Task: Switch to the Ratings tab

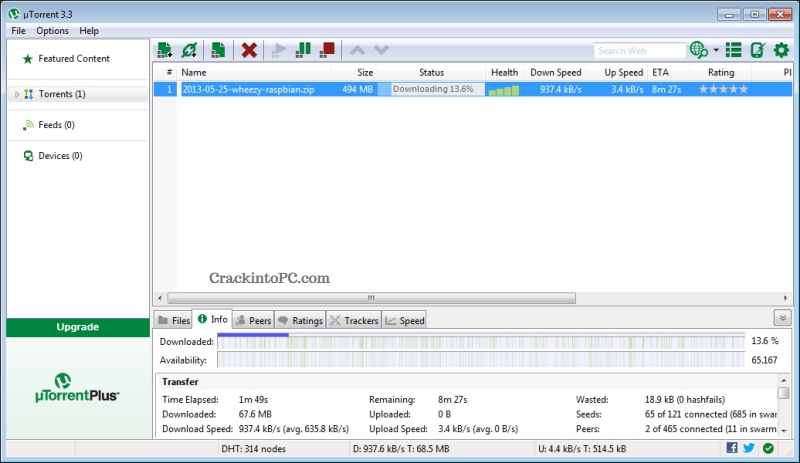Action: click(301, 320)
